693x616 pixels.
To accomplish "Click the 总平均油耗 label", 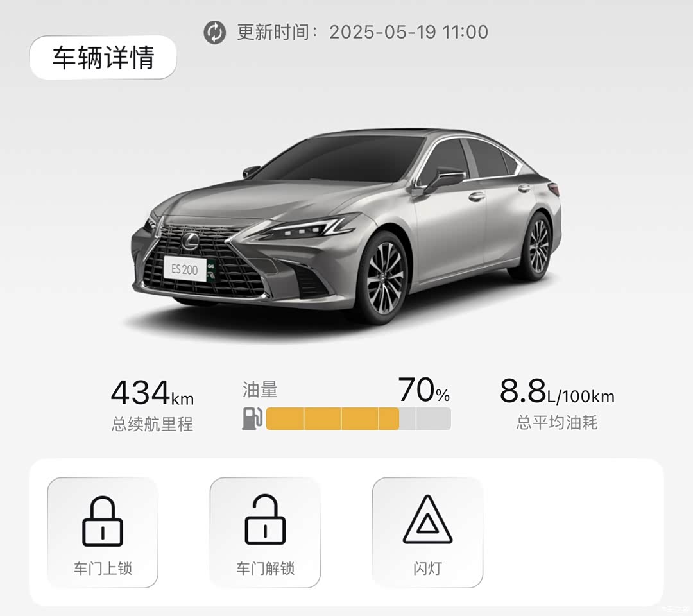I will (557, 422).
